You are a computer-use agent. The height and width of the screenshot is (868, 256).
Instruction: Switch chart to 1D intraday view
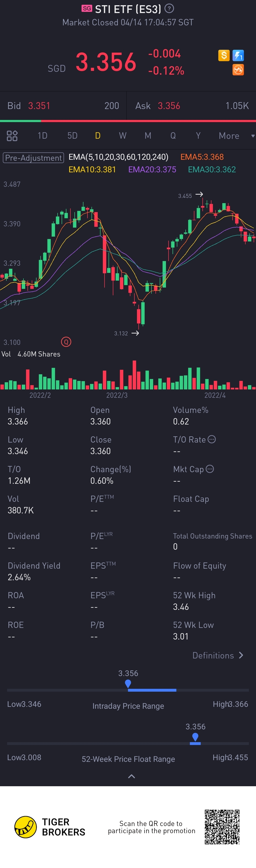[x=42, y=136]
